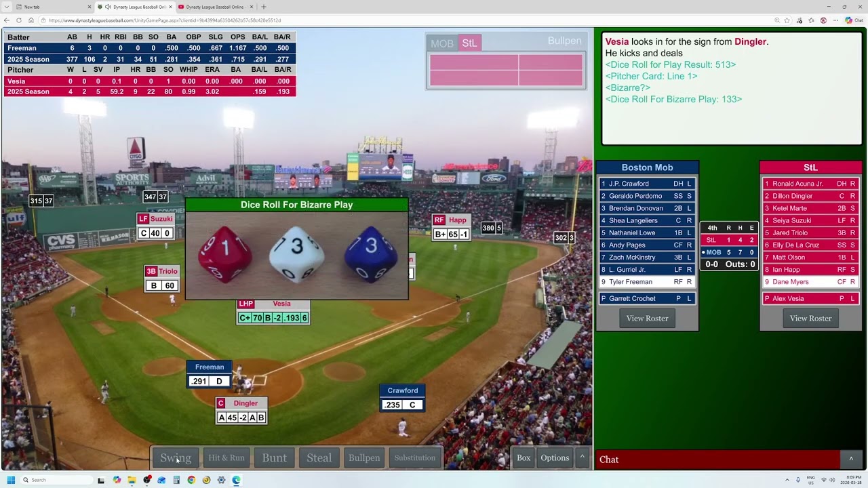This screenshot has width=868, height=488.
Task: Open browser Settings and more menu
Action: 835,20
